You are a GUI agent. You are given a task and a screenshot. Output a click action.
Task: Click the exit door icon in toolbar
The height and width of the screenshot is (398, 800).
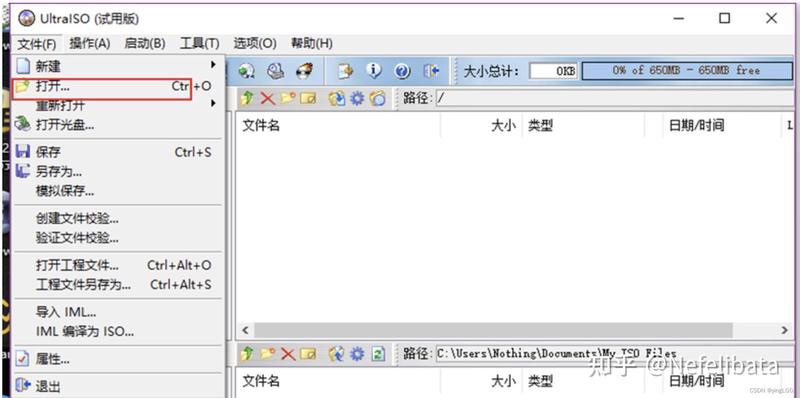click(431, 71)
